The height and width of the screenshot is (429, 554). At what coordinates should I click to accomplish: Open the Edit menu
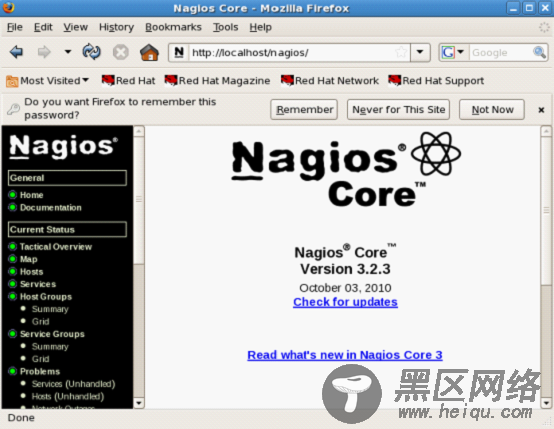[x=43, y=27]
